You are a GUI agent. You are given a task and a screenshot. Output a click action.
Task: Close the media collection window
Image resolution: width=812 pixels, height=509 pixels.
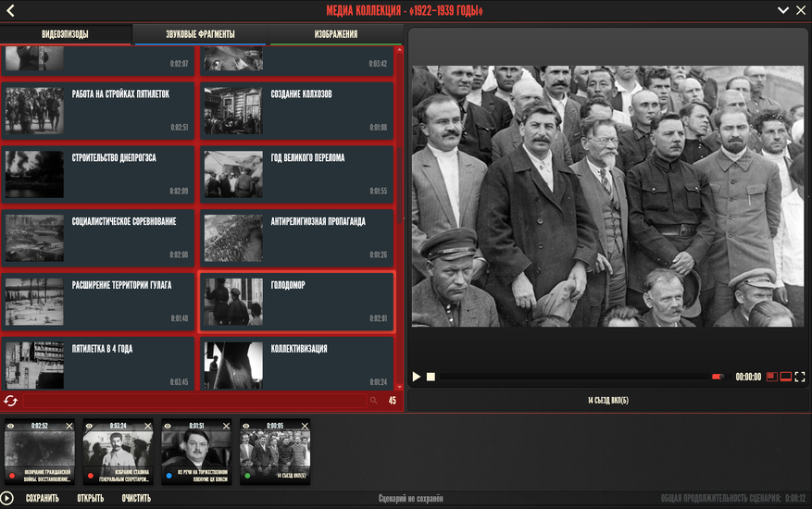(x=801, y=10)
